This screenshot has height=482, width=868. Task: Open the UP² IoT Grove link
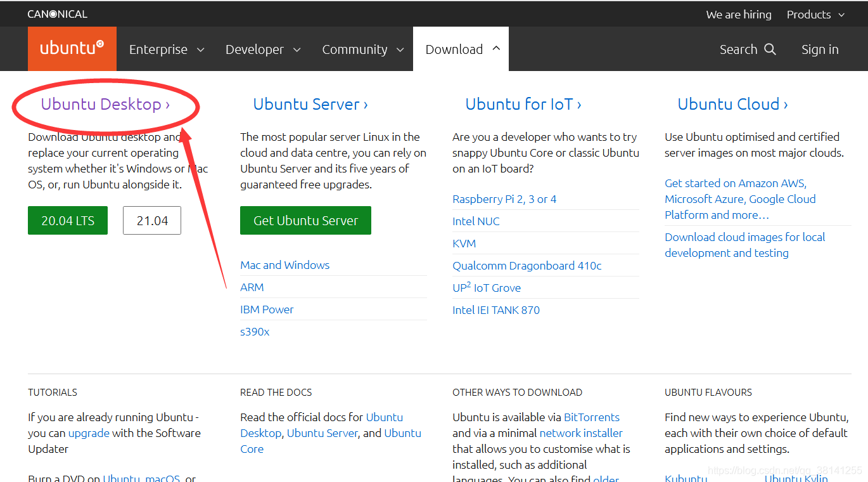coord(487,287)
